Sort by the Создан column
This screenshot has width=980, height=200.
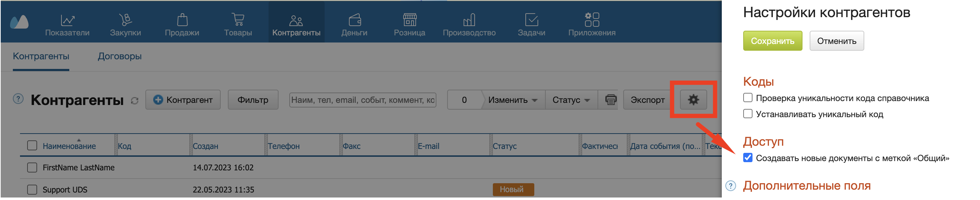coord(205,146)
